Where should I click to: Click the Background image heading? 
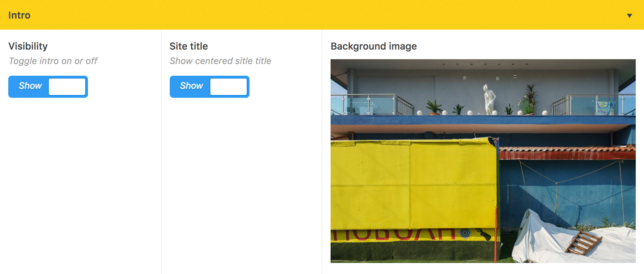pos(374,46)
